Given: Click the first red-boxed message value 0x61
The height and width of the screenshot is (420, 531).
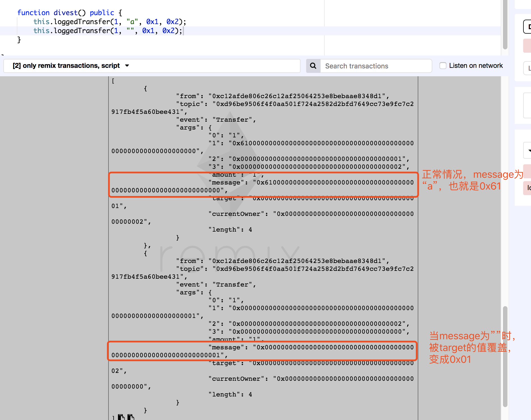Looking at the screenshot, I should point(262,186).
